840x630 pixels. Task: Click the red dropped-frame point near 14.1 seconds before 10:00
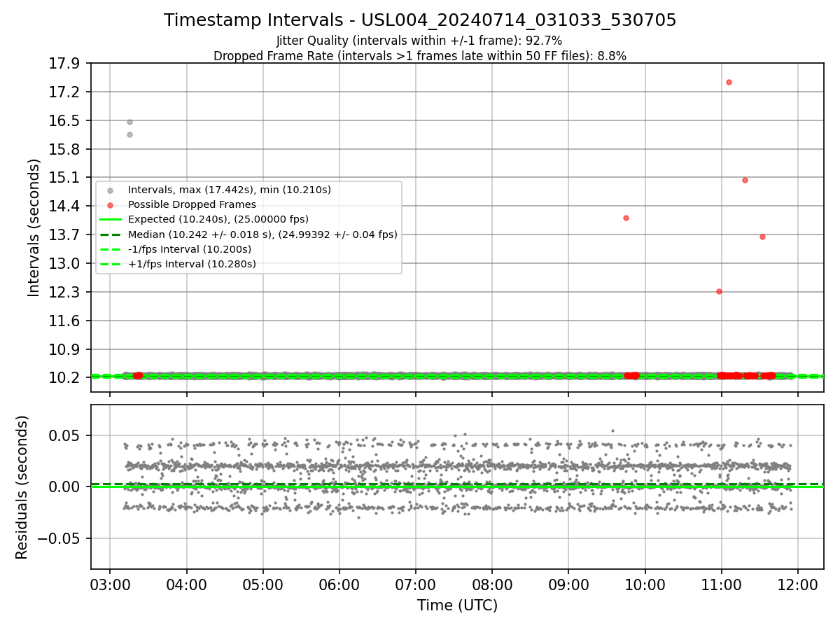click(x=626, y=218)
